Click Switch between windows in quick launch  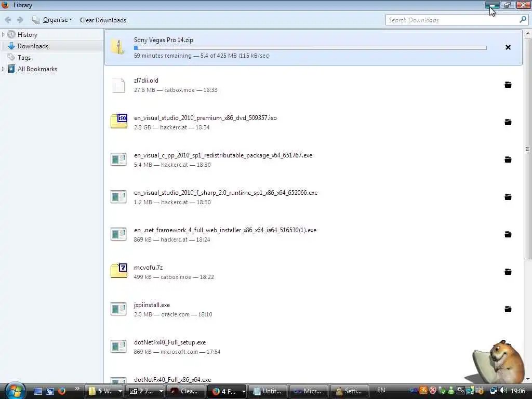pyautogui.click(x=50, y=391)
